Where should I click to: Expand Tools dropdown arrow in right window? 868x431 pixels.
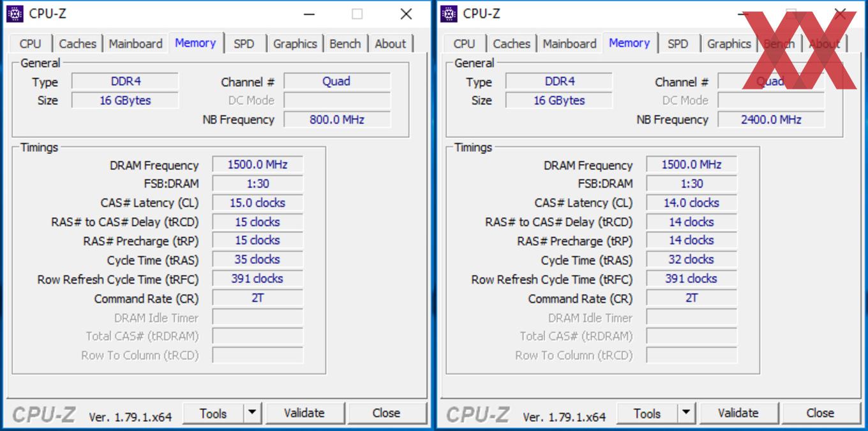687,413
